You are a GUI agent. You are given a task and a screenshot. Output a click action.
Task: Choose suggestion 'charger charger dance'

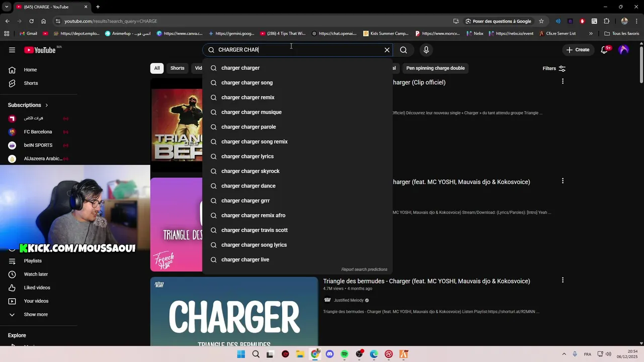pyautogui.click(x=297, y=186)
